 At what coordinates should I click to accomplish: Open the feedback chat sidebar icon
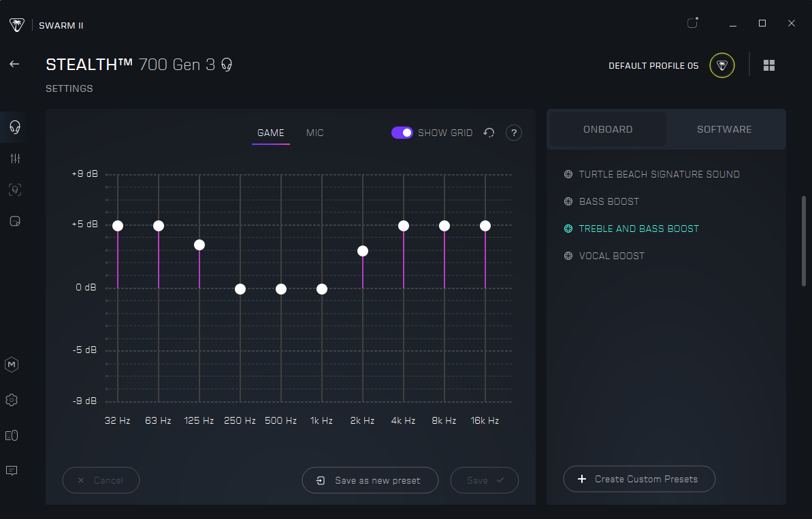click(x=12, y=471)
